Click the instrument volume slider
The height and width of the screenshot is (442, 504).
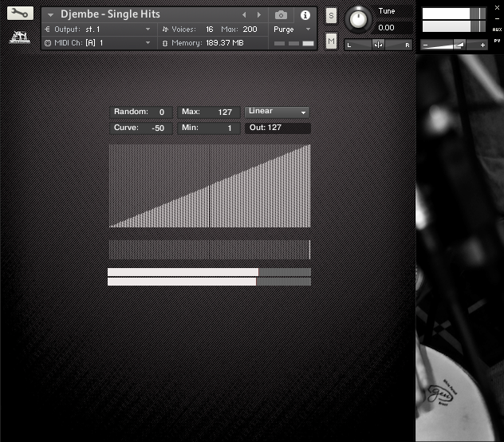click(454, 45)
